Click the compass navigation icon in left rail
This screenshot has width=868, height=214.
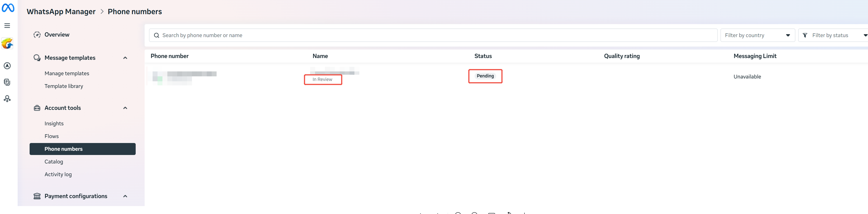pyautogui.click(x=7, y=66)
